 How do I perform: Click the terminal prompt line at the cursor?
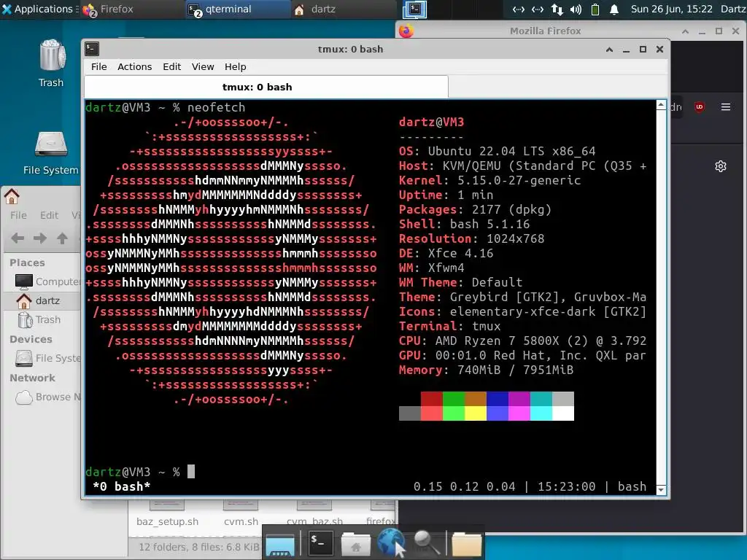(x=191, y=472)
